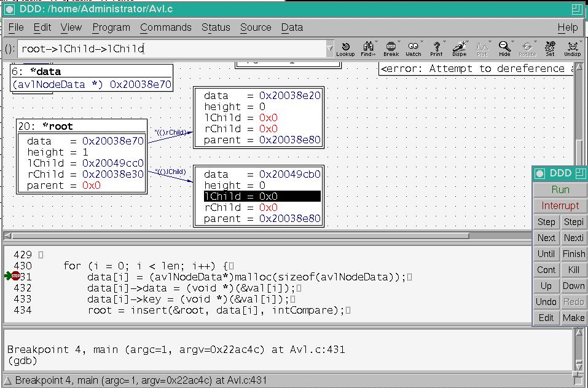Click the Interrupt button

(x=560, y=205)
